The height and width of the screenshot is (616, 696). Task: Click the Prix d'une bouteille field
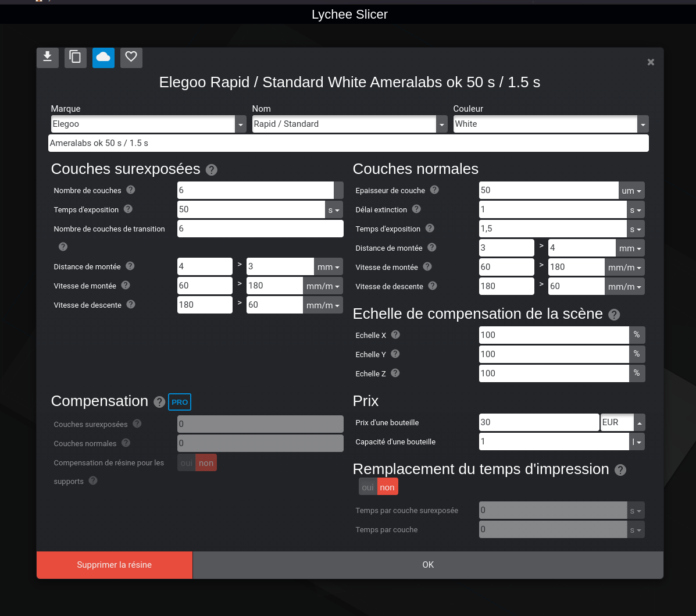[540, 422]
